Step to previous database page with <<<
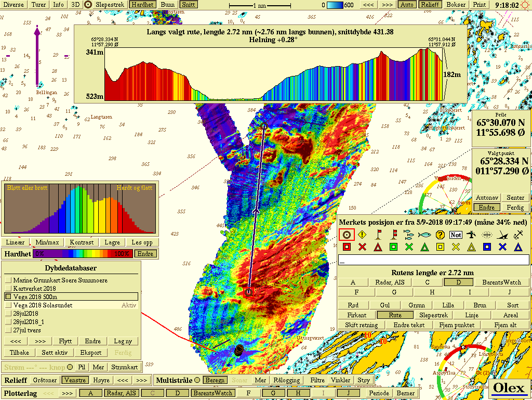The width and height of the screenshot is (532, 400). pyautogui.click(x=16, y=341)
